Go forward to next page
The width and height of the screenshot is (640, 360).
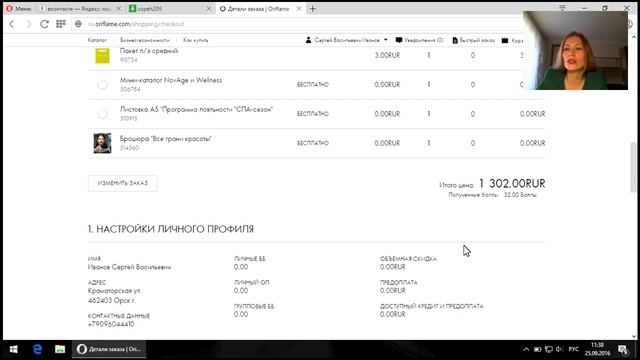[x=28, y=24]
